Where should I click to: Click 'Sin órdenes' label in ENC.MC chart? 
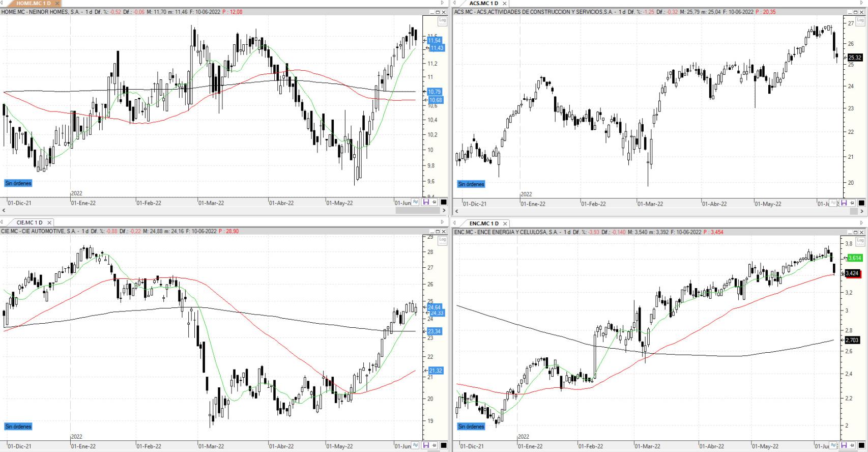[x=471, y=427]
